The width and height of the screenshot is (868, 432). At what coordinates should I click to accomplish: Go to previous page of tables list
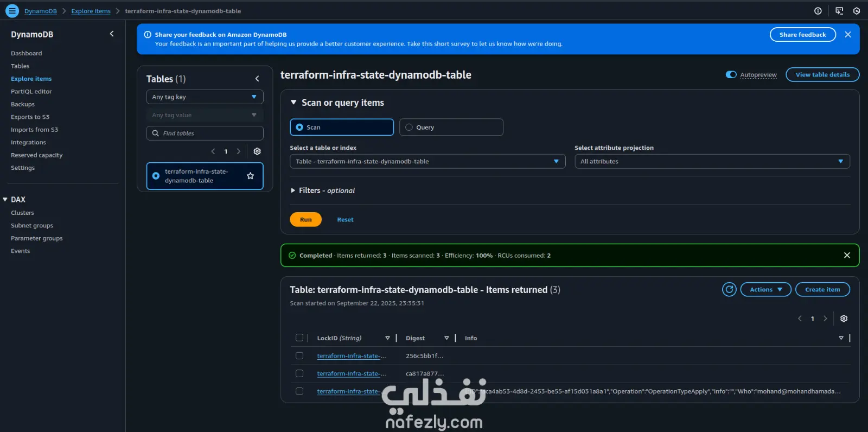[213, 151]
